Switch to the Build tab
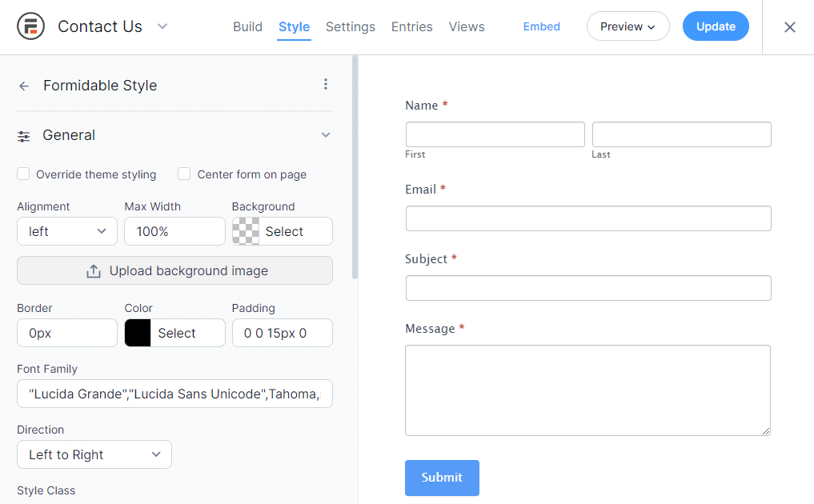This screenshot has width=814, height=504. coord(247,26)
